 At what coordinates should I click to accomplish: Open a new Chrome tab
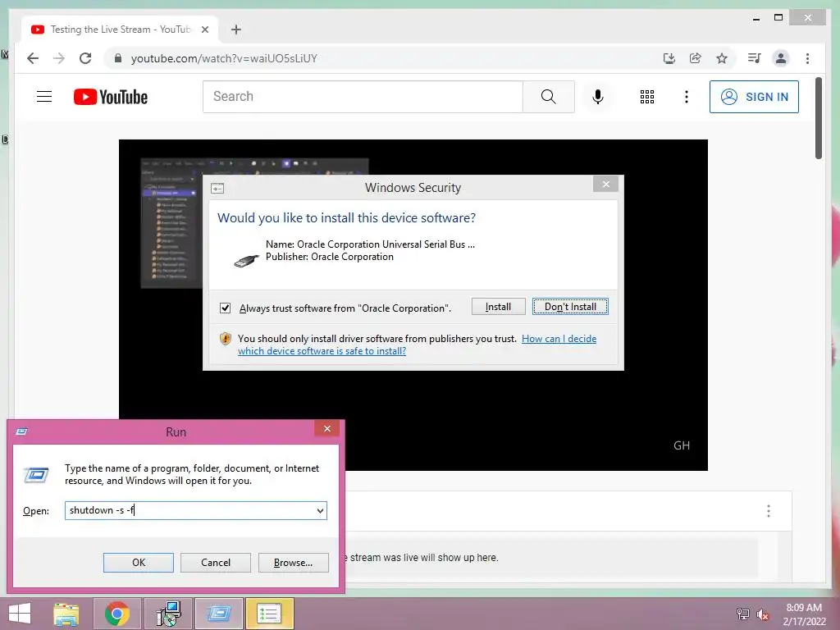click(x=235, y=30)
